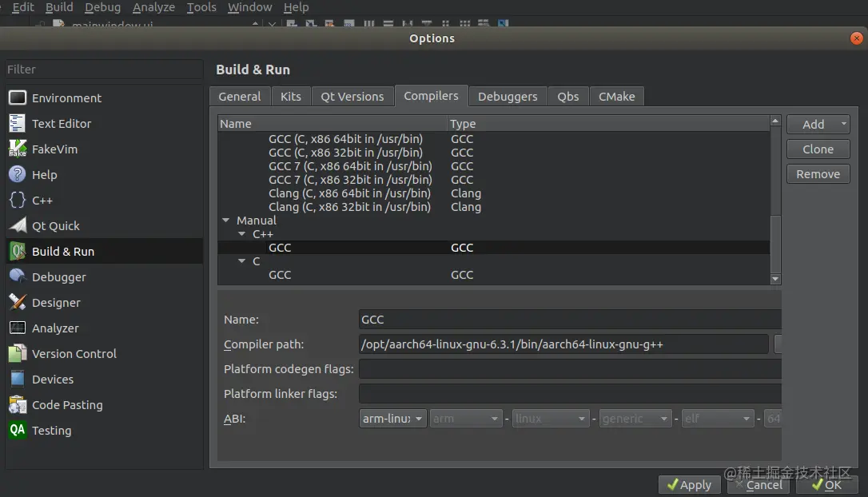Switch to the General tab
This screenshot has height=497, width=868.
240,97
